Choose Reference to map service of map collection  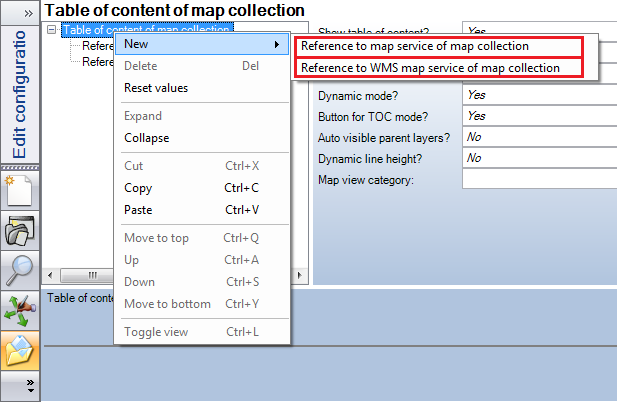coord(438,46)
